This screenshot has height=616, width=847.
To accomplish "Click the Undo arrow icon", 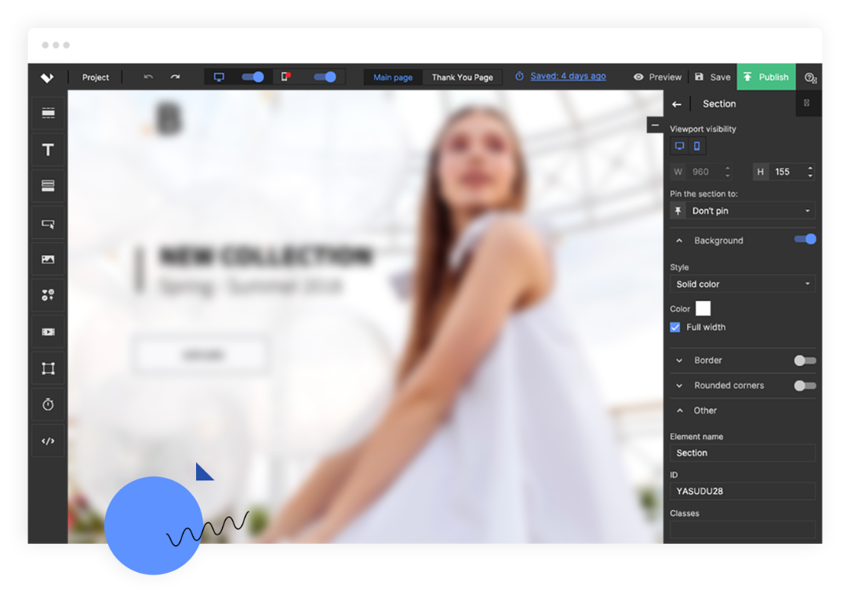I will (148, 77).
